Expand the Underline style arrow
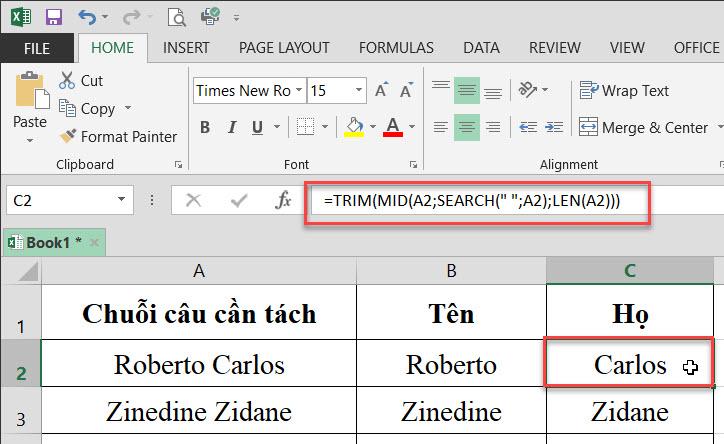724x444 pixels. point(277,126)
